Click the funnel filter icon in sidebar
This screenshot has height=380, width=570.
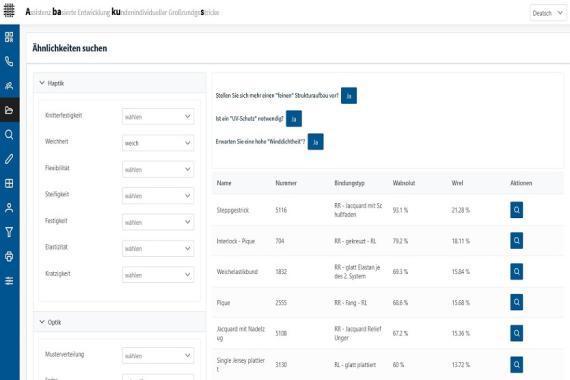point(9,232)
